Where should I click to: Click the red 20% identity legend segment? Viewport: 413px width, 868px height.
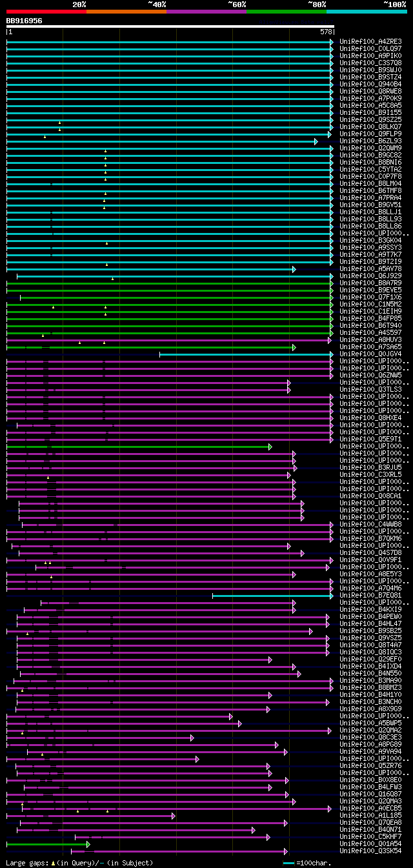tap(46, 12)
